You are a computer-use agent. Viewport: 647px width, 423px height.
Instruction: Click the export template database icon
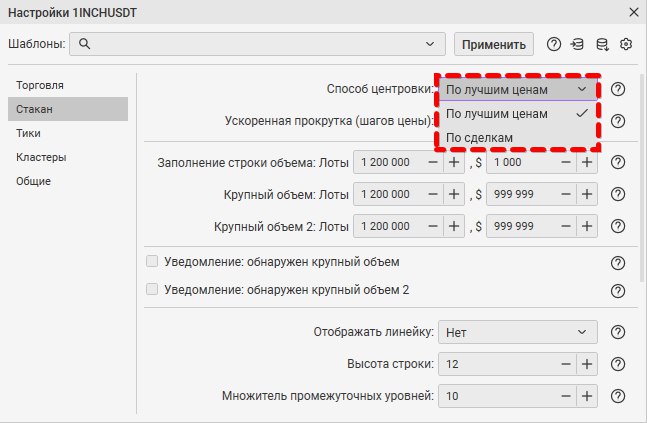pyautogui.click(x=602, y=44)
